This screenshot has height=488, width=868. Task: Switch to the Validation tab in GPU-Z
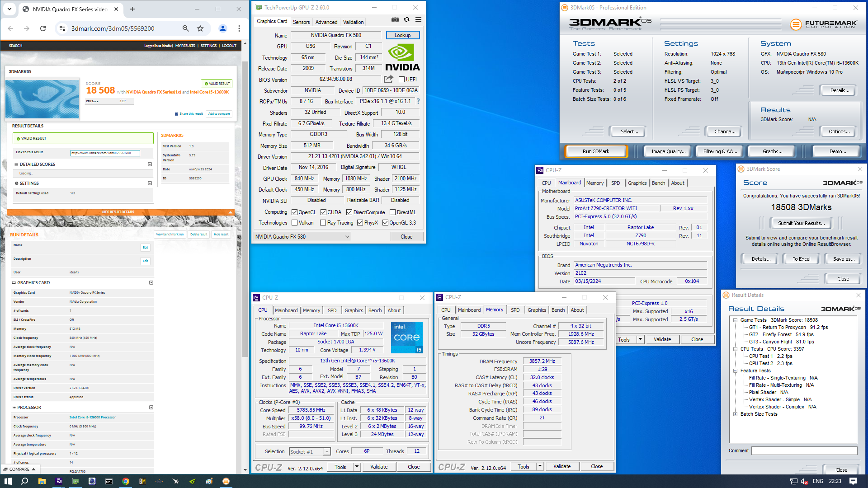pyautogui.click(x=353, y=22)
